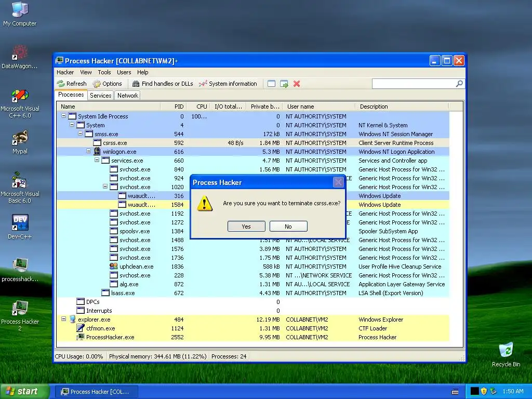The image size is (532, 399).
Task: Collapse the services.exe tree node
Action: click(97, 160)
